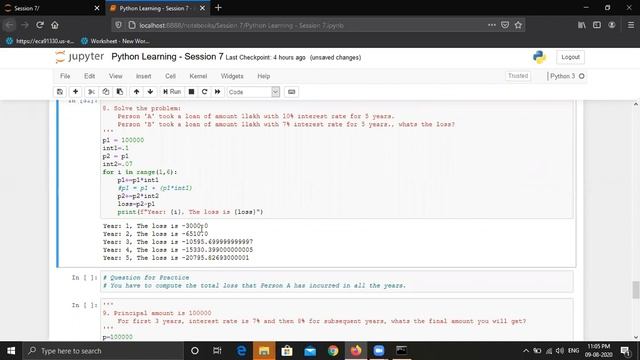Screen dimensions: 640x360
Task: Open the Kernel menu
Action: tap(198, 76)
